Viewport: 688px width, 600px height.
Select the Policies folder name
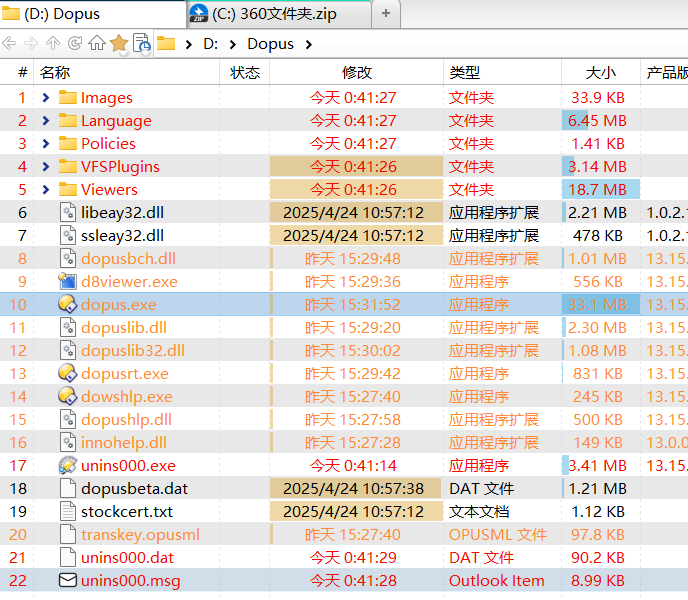coord(108,144)
